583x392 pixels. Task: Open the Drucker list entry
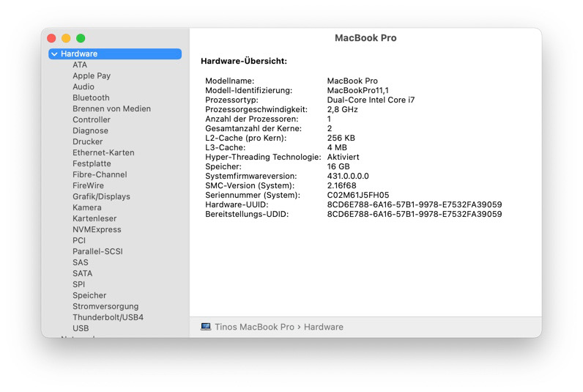tap(87, 141)
